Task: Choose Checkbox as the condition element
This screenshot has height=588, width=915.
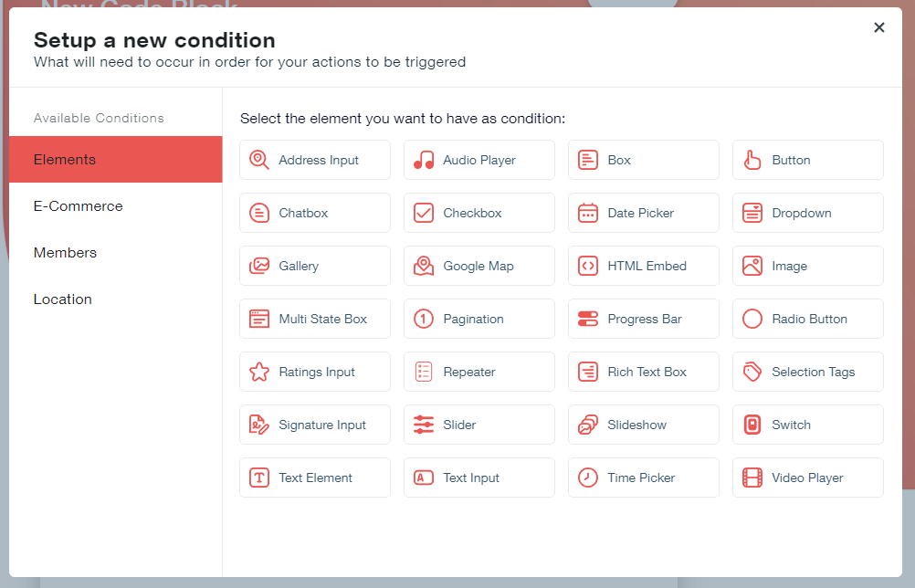Action: pos(479,213)
